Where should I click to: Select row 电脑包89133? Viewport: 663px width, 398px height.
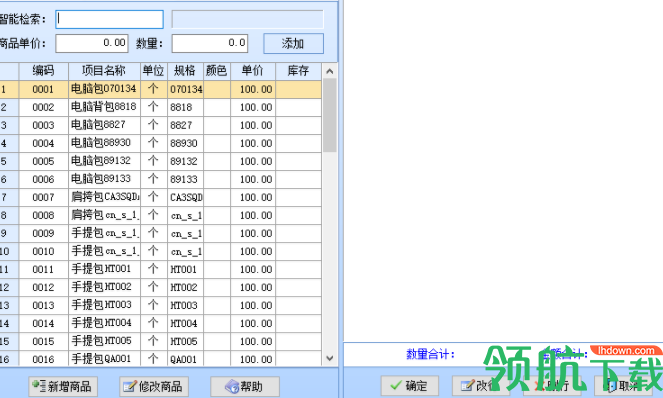pos(161,179)
